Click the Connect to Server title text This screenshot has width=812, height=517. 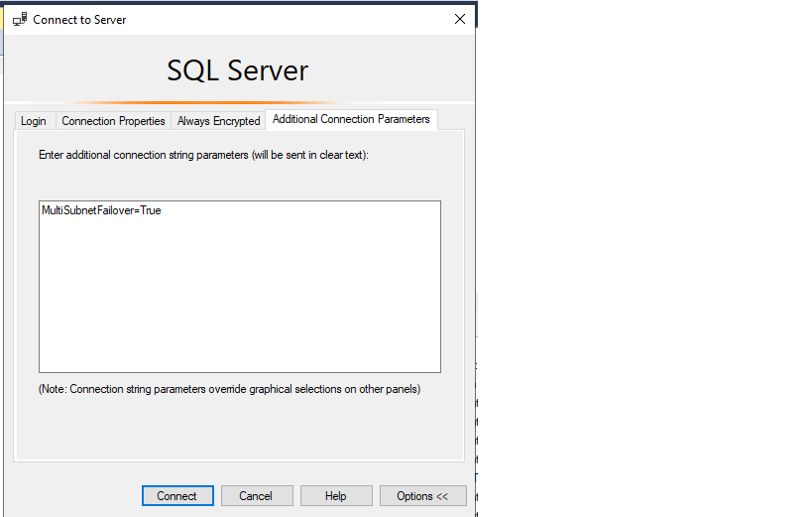point(79,19)
